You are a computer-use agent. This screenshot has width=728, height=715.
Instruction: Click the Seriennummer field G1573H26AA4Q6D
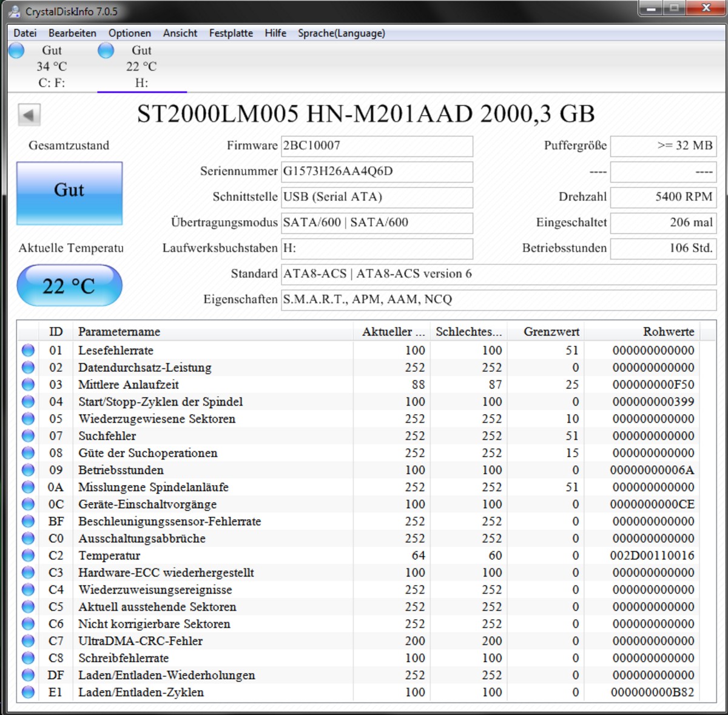(377, 172)
